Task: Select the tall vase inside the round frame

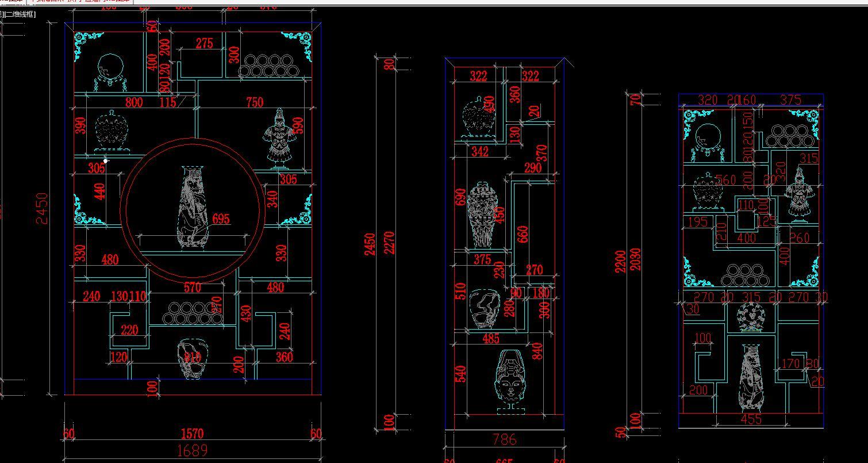Action: pos(193,208)
